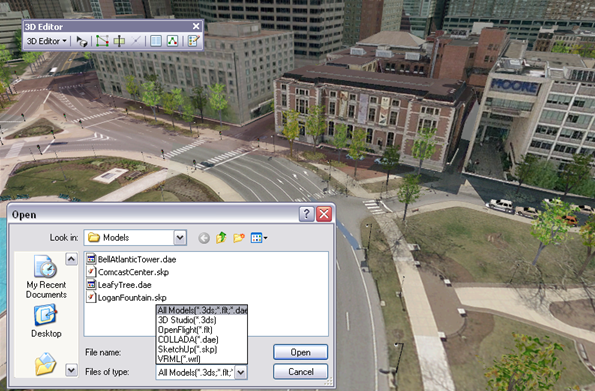The width and height of the screenshot is (595, 391).
Task: Click the Open button
Action: point(301,352)
